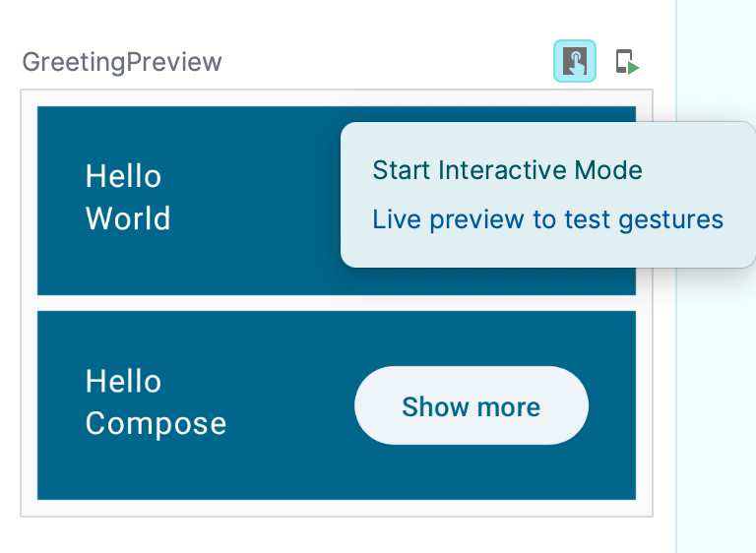Viewport: 756px width, 553px height.
Task: Click the World text in the first card
Action: pos(128,218)
